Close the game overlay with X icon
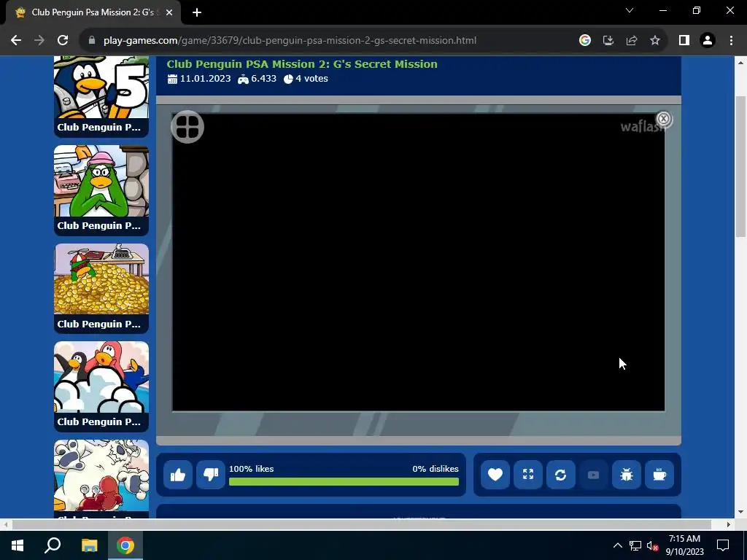 click(664, 119)
